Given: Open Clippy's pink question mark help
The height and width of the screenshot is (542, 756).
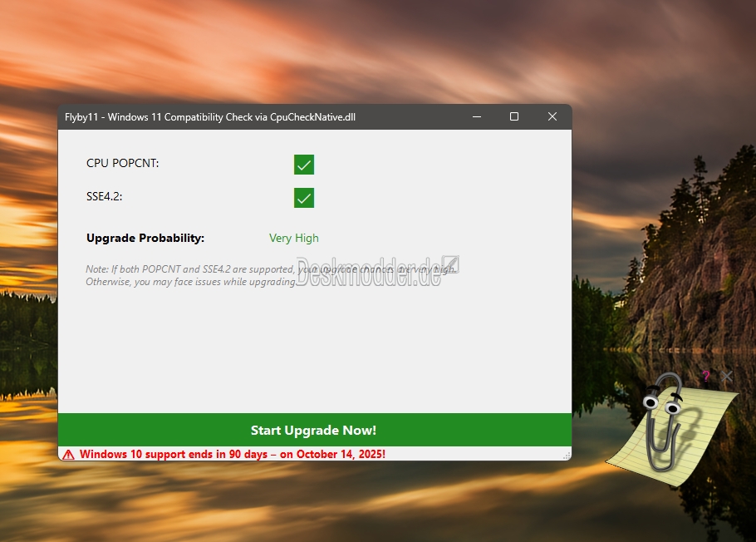Looking at the screenshot, I should point(706,377).
